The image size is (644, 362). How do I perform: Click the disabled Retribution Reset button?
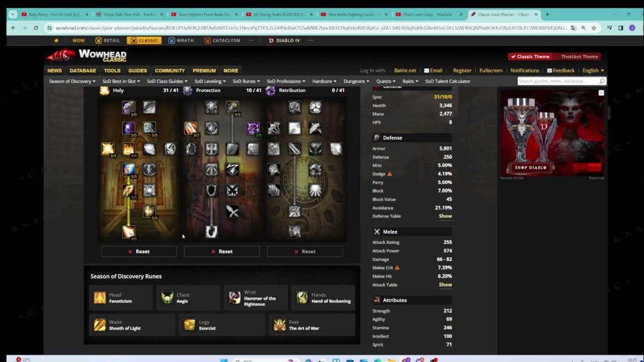[x=305, y=251]
